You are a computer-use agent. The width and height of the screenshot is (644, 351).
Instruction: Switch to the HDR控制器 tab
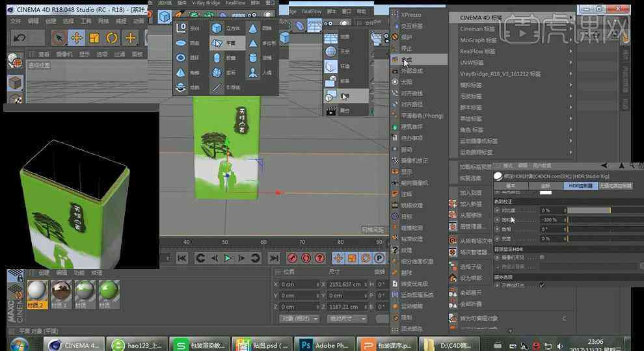coord(580,185)
